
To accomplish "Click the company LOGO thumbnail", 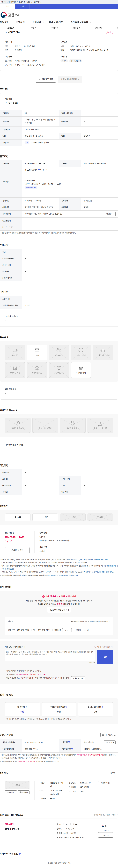I will click(17, 785).
